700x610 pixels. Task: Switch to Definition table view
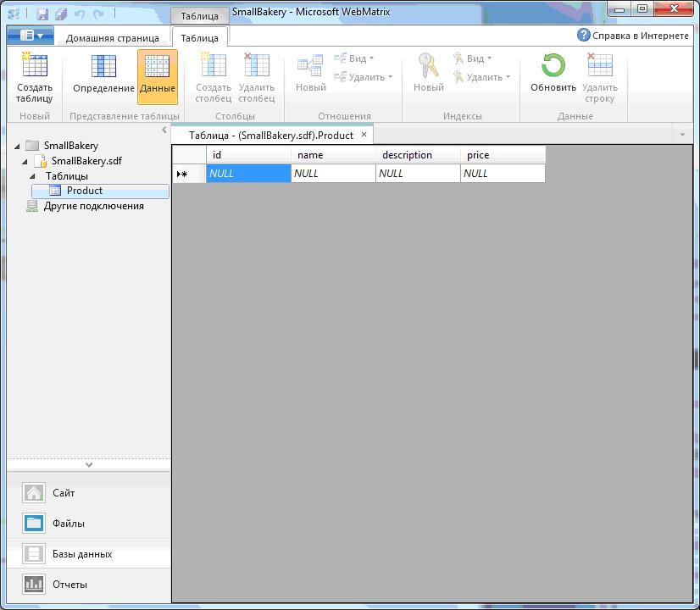[103, 74]
